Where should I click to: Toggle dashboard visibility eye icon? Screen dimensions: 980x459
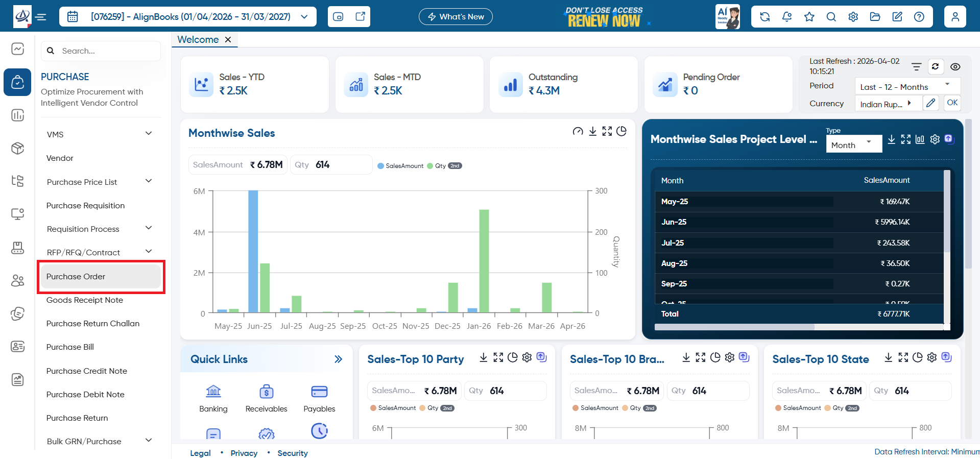pos(955,67)
